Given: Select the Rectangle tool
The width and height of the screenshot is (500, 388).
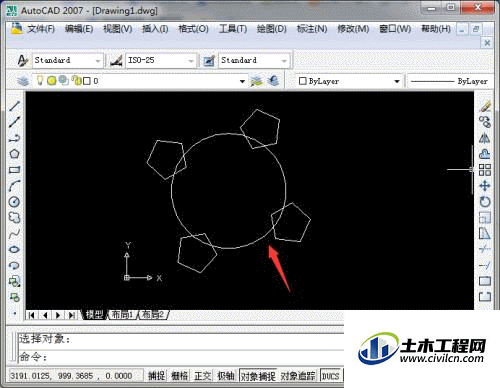Looking at the screenshot, I should (x=14, y=170).
